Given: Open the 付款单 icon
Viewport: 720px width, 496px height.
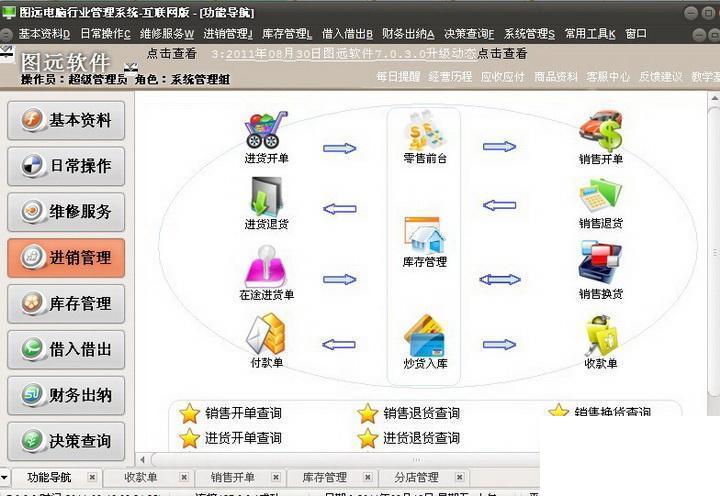Looking at the screenshot, I should click(x=266, y=334).
